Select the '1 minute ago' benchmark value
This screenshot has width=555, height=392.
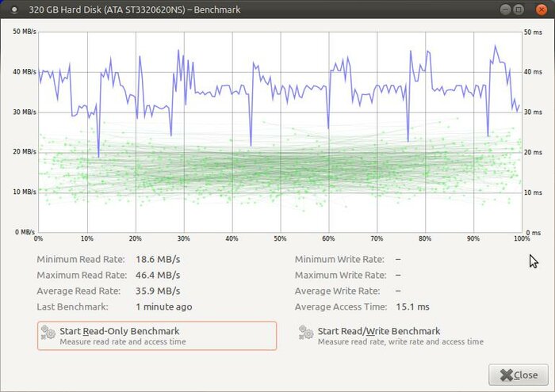164,306
